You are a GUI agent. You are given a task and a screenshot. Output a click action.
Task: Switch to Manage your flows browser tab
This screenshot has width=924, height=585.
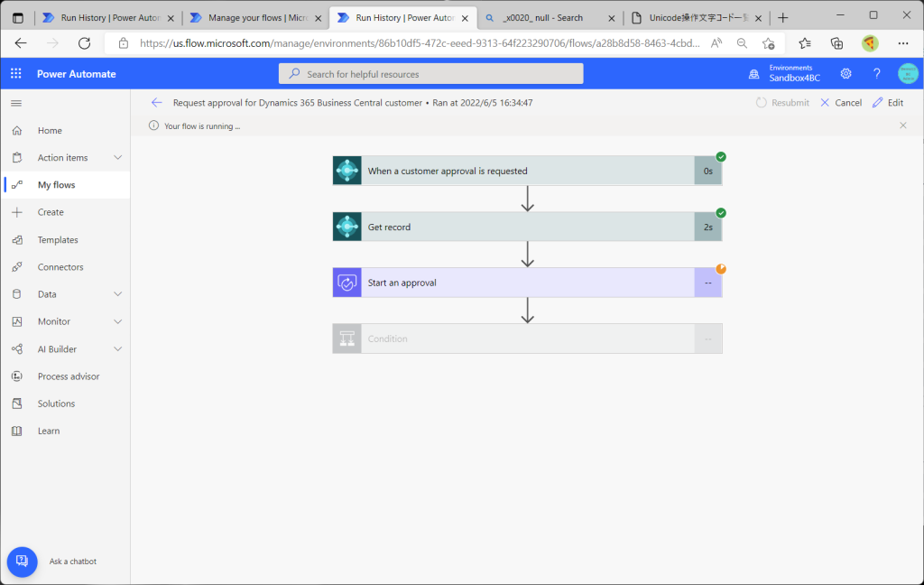tap(256, 18)
